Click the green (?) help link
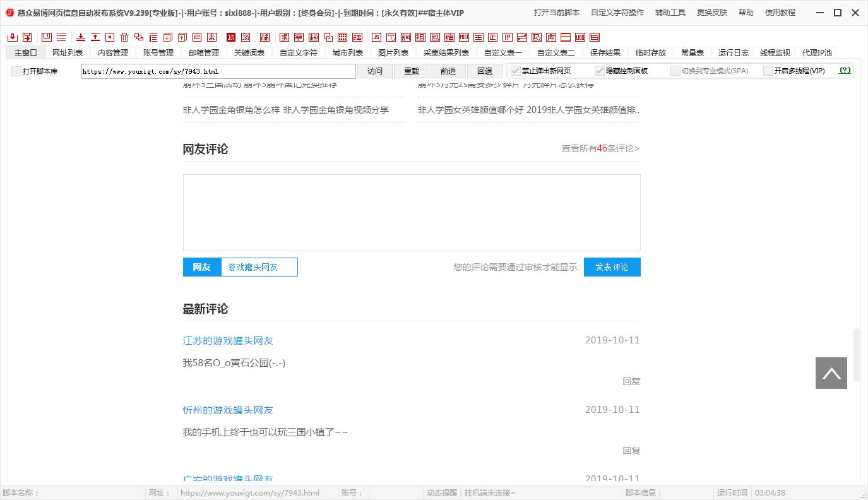This screenshot has height=500, width=868. coord(845,71)
